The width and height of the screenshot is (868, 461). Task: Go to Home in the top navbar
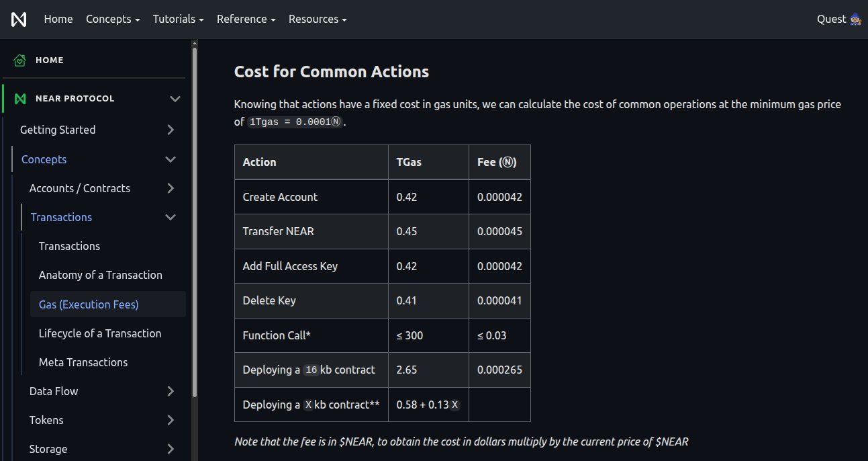pyautogui.click(x=58, y=19)
